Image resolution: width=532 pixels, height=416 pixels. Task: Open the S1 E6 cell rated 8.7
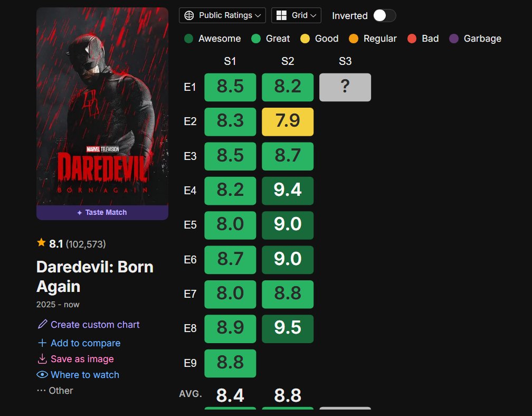[230, 260]
